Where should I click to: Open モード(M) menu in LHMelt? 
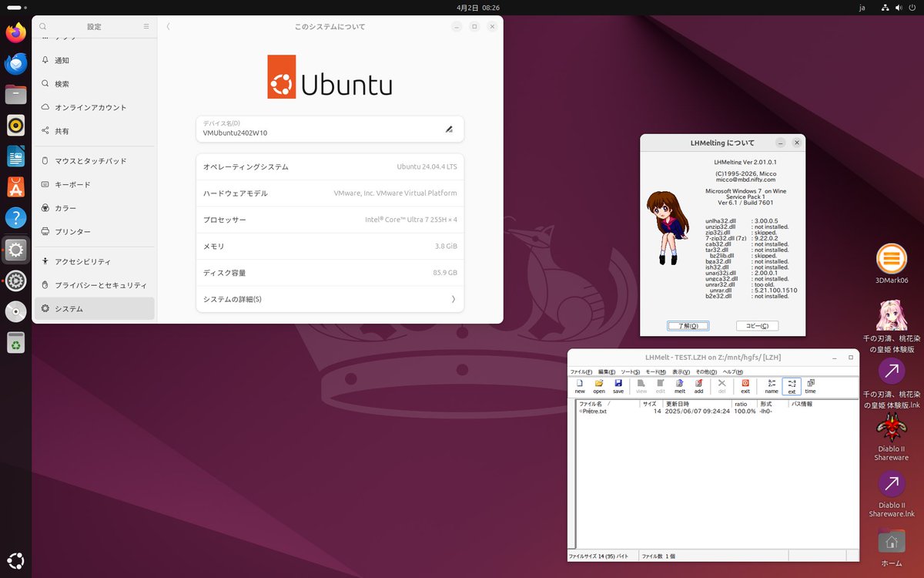click(x=656, y=371)
